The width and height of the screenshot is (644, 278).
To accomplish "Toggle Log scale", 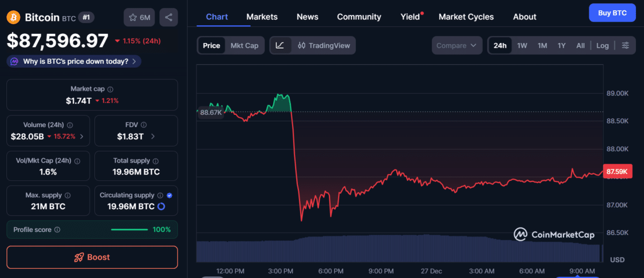I will (x=603, y=46).
